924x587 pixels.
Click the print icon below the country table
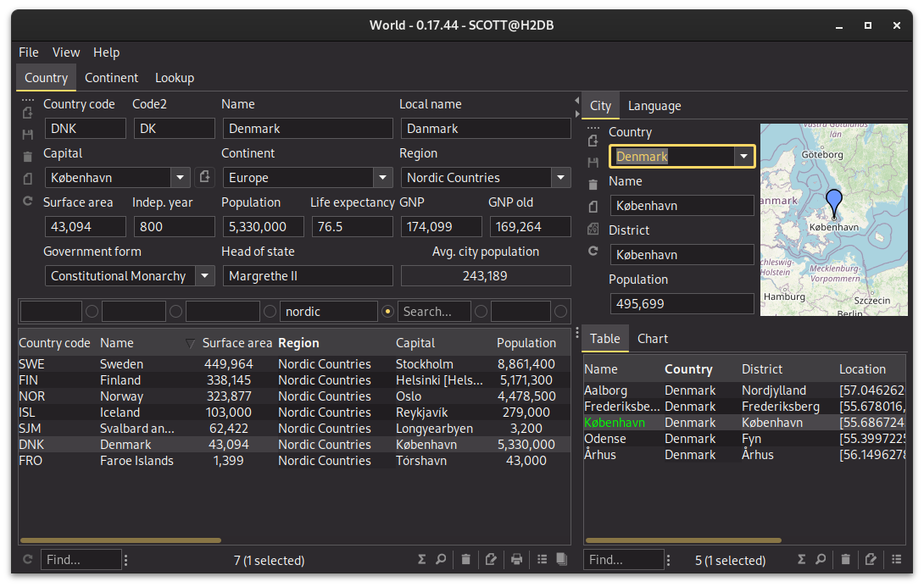click(x=516, y=559)
